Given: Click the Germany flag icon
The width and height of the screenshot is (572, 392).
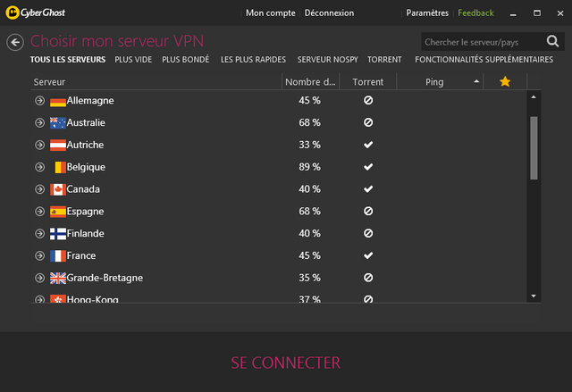Looking at the screenshot, I should pyautogui.click(x=57, y=101).
